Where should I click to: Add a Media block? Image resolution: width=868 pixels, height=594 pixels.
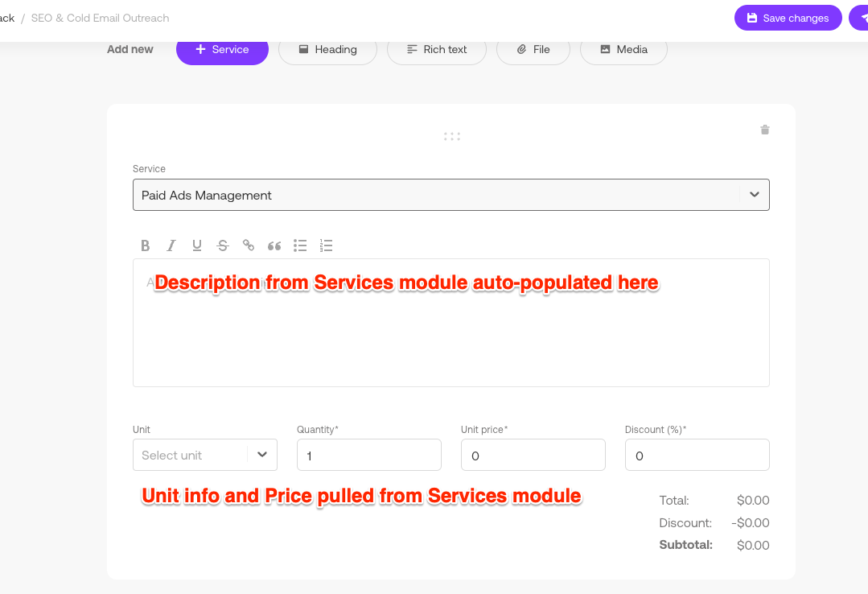click(x=623, y=49)
